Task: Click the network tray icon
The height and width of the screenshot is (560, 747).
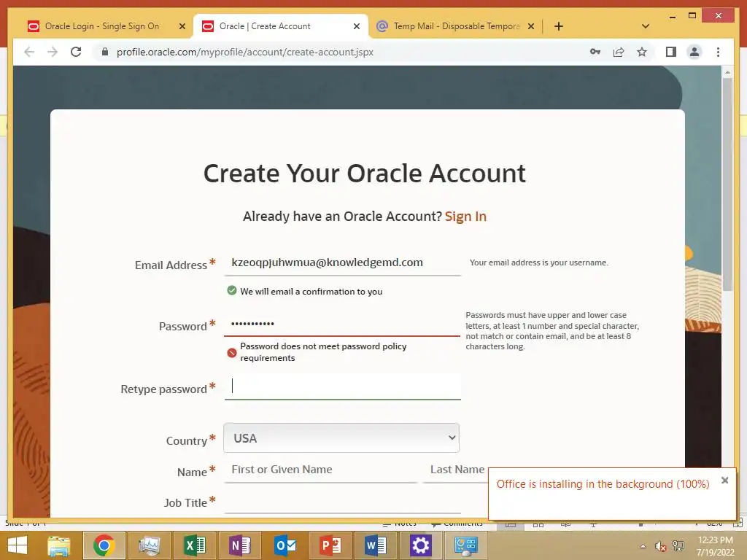Action: pos(678,546)
